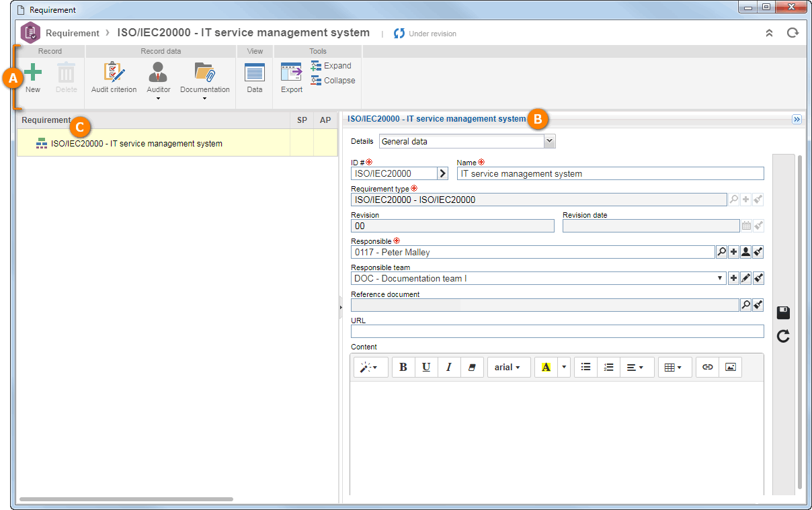Click the SP column header
The width and height of the screenshot is (812, 510).
coord(302,120)
